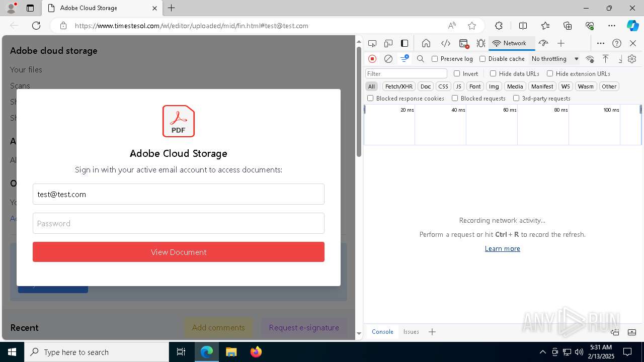Open the Sources debugger bug icon
The width and height of the screenshot is (644, 362).
pyautogui.click(x=481, y=43)
